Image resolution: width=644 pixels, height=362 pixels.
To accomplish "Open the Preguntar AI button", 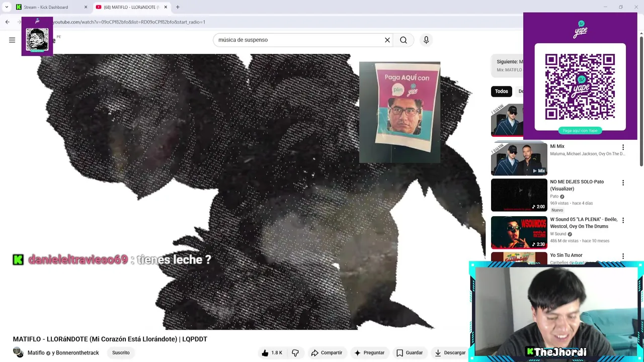I will 369,353.
